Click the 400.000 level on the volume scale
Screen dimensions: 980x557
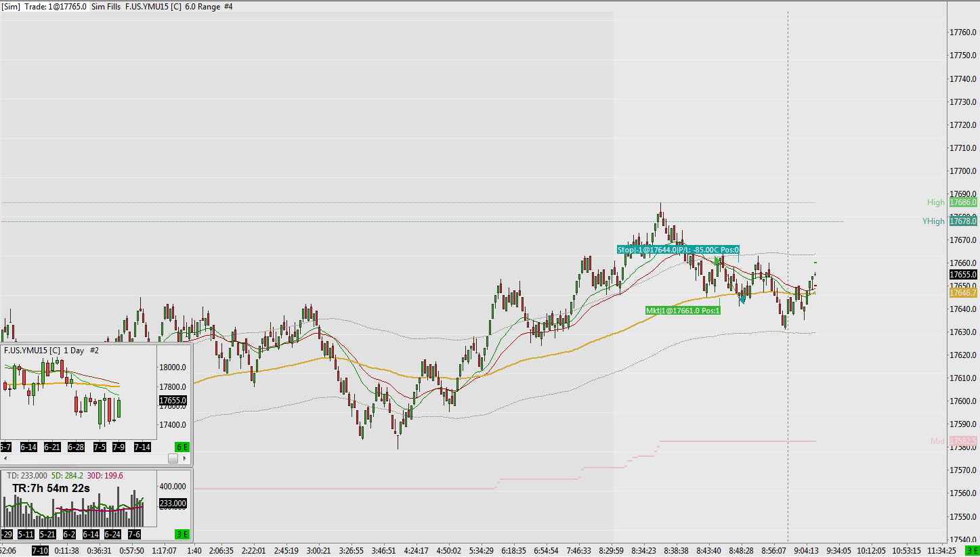pyautogui.click(x=172, y=487)
